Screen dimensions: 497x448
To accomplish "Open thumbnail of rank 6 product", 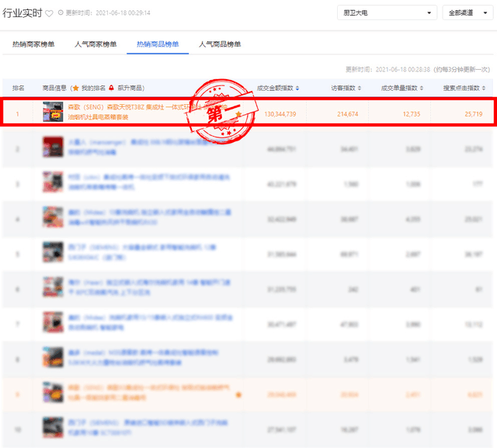I will click(x=53, y=287).
